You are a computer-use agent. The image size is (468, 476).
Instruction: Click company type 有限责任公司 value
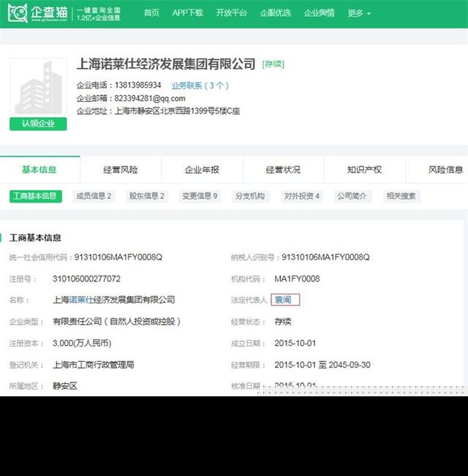click(x=117, y=322)
